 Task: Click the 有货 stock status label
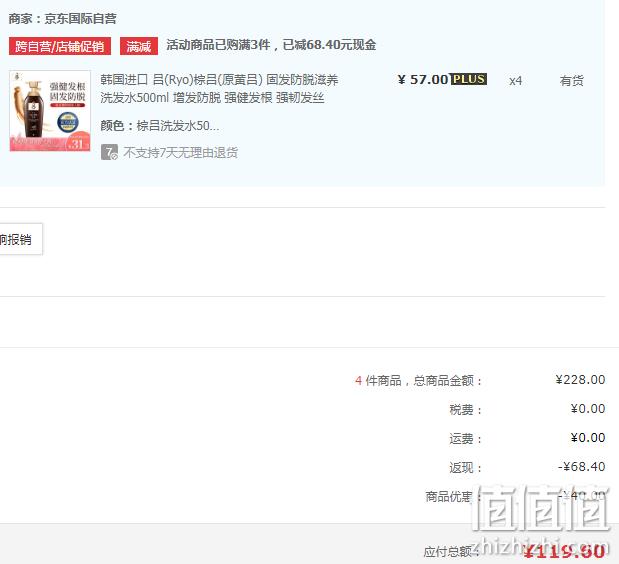click(x=571, y=81)
